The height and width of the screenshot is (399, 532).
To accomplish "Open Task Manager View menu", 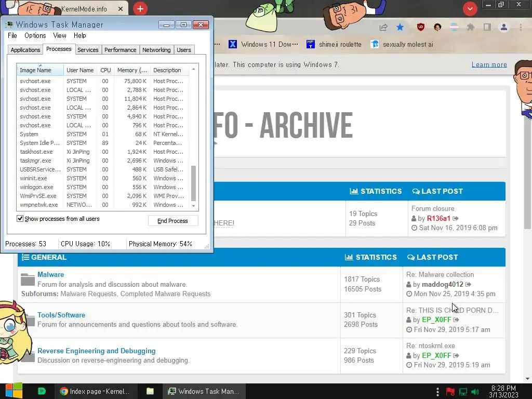I will pyautogui.click(x=60, y=35).
